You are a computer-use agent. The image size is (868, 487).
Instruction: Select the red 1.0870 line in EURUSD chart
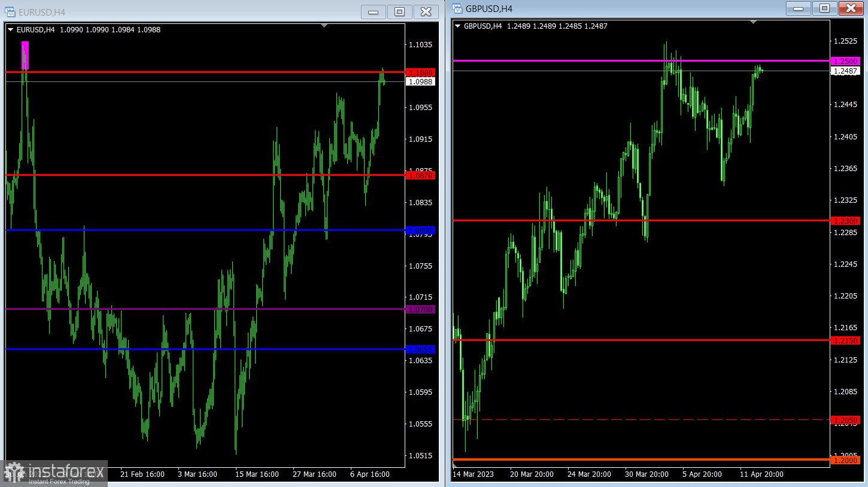point(205,175)
